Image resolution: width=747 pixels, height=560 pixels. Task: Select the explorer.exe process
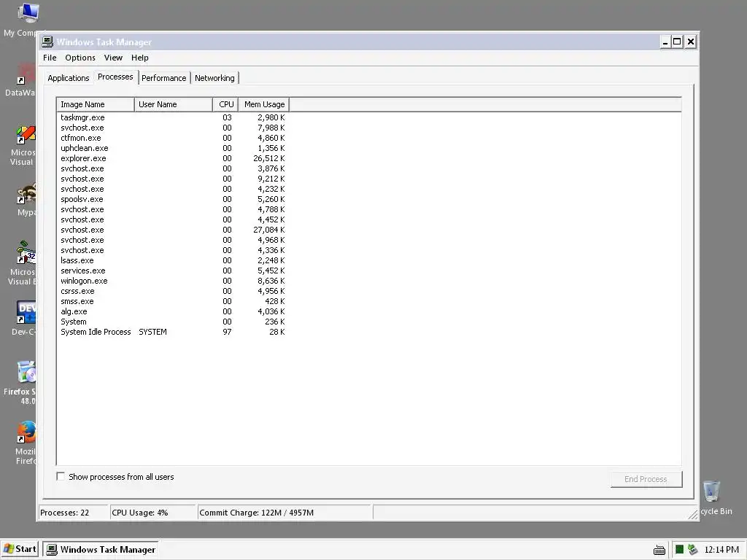(x=172, y=158)
